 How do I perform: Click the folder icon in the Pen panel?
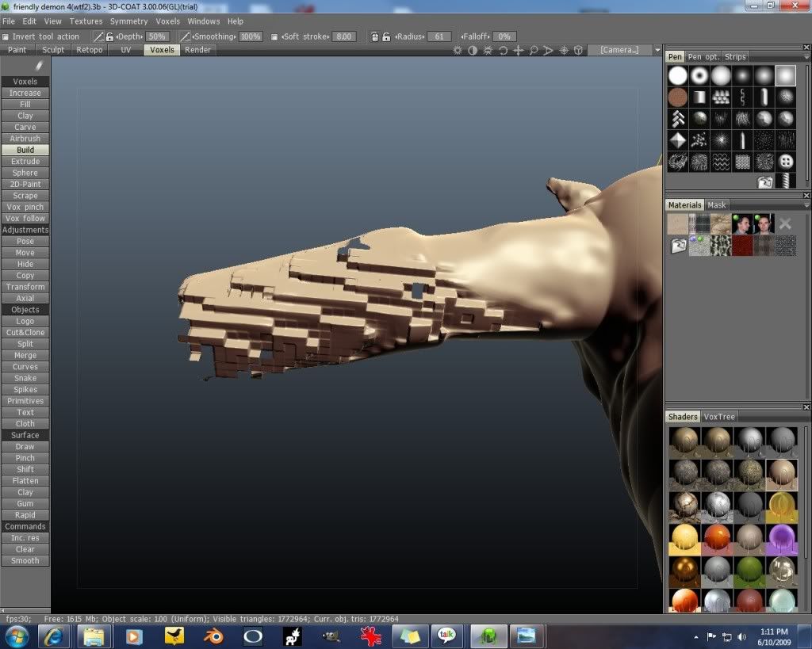point(764,182)
